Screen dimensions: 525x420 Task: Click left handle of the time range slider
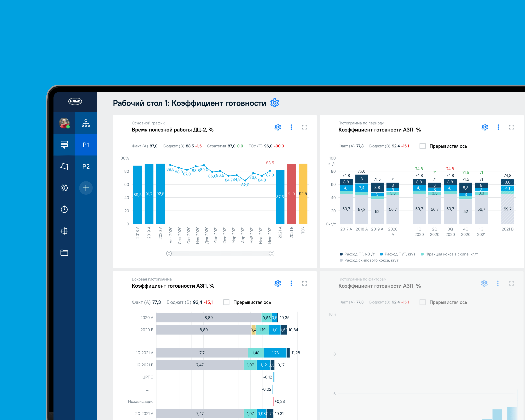click(169, 253)
